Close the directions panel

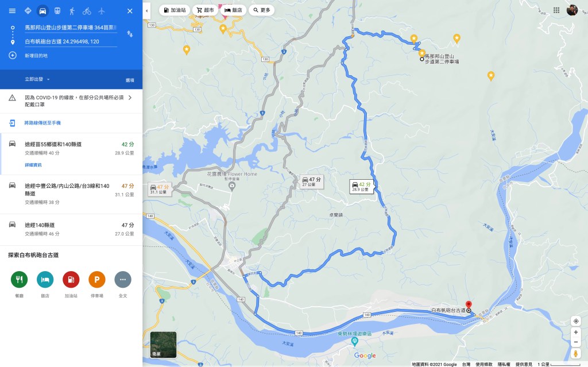[130, 11]
